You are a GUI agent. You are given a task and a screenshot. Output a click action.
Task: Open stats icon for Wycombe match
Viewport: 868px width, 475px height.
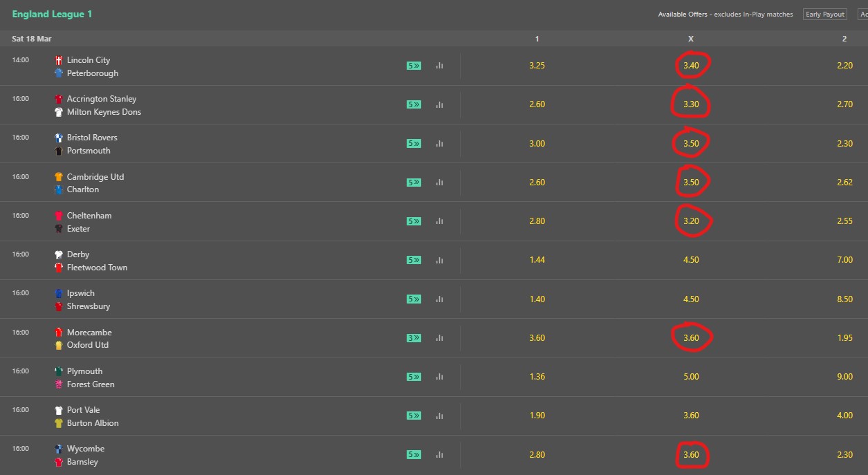[x=439, y=455]
